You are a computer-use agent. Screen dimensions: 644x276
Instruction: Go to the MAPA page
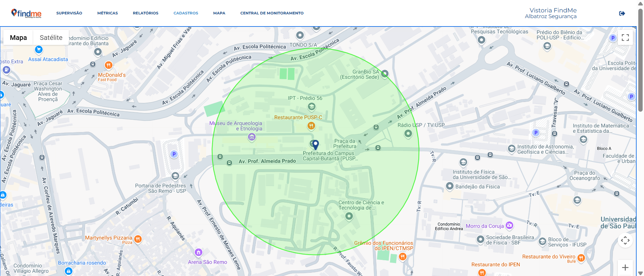tap(219, 13)
